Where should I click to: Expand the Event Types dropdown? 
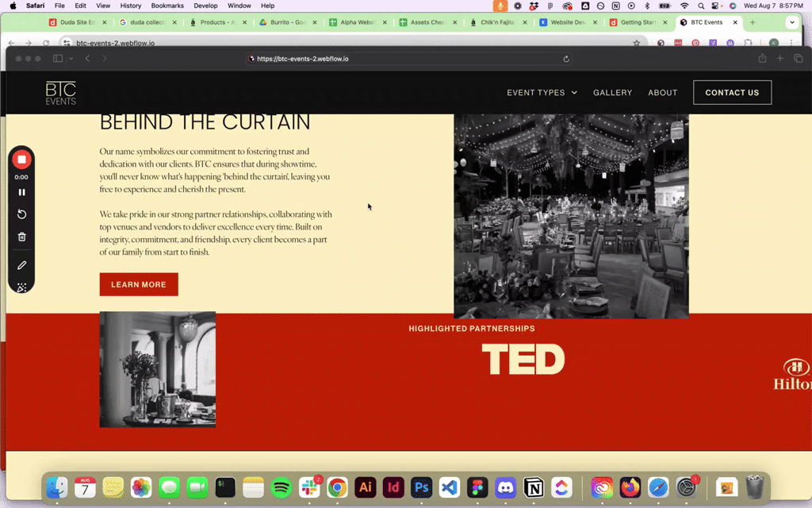(x=542, y=93)
